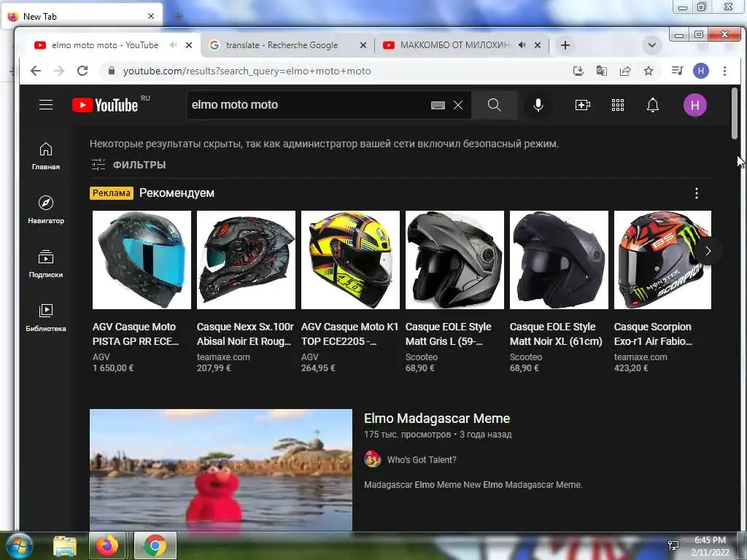Close the МАККОМБО tab
747x560 pixels.
(x=538, y=45)
